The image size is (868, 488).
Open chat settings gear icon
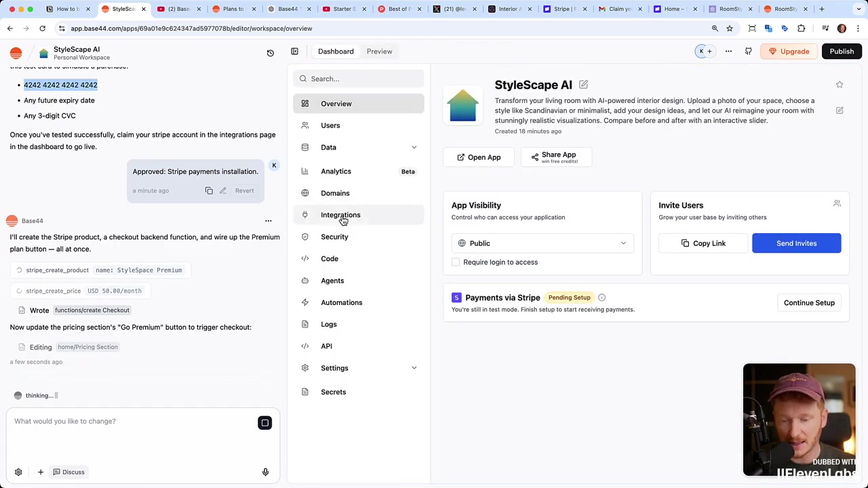click(x=18, y=472)
